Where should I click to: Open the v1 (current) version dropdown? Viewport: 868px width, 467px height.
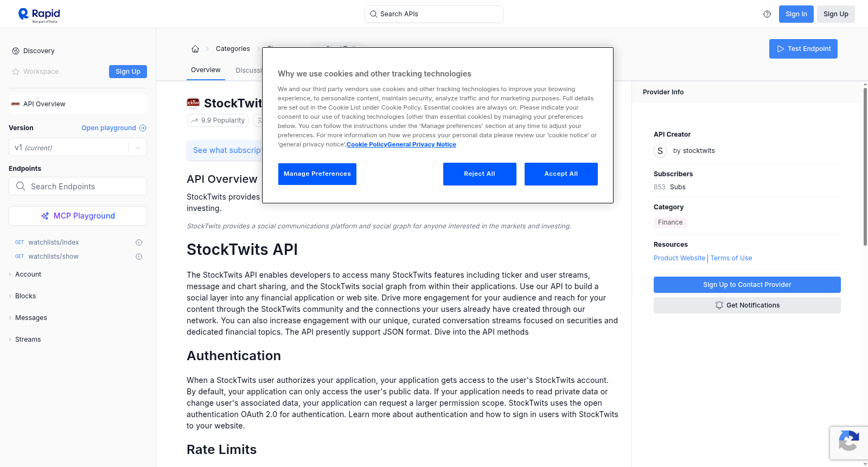[x=78, y=148]
